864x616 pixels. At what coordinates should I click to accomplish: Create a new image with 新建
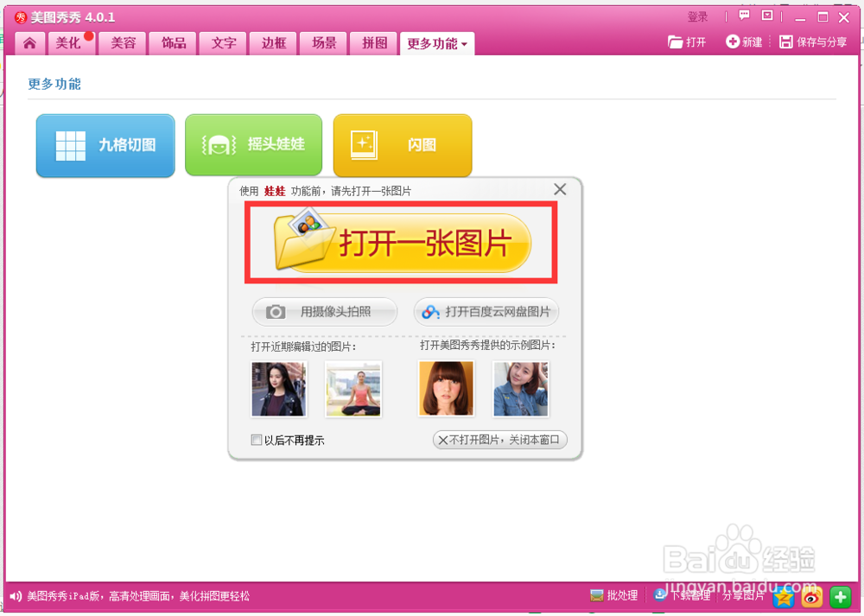(744, 41)
